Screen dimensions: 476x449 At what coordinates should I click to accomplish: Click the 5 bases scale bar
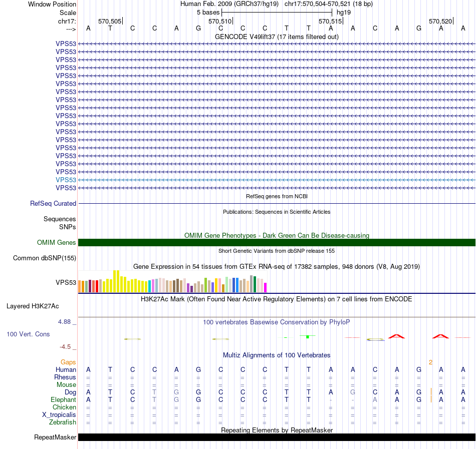point(277,13)
